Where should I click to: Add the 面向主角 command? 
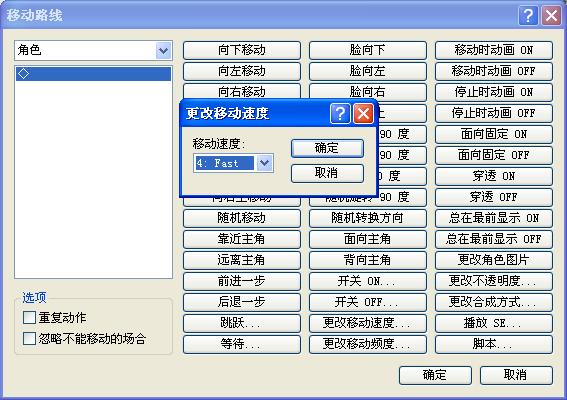368,239
